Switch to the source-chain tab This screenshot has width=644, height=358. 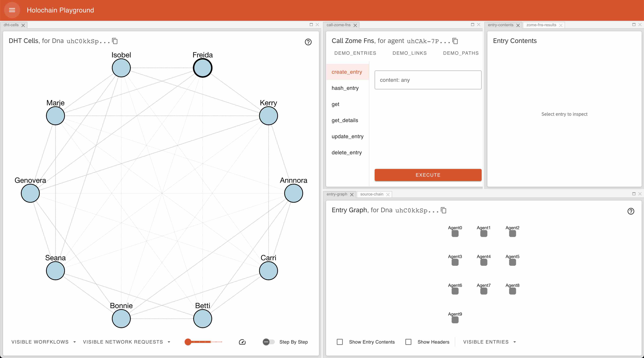click(x=371, y=194)
